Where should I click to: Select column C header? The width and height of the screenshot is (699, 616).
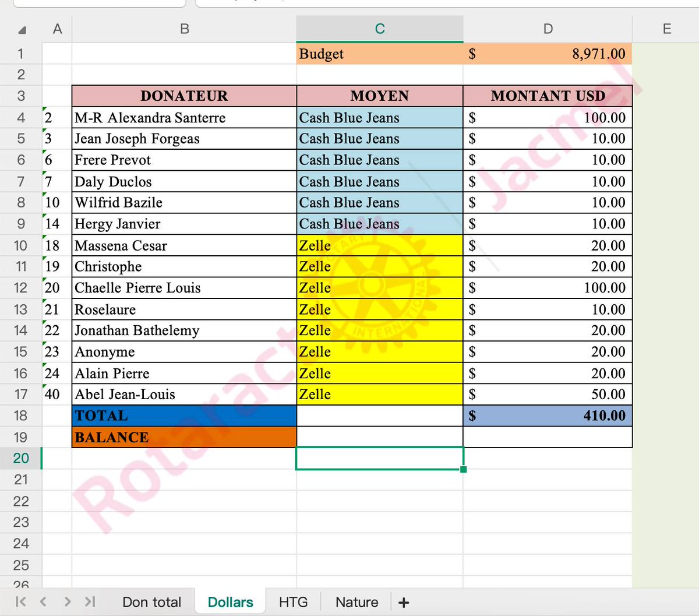380,29
